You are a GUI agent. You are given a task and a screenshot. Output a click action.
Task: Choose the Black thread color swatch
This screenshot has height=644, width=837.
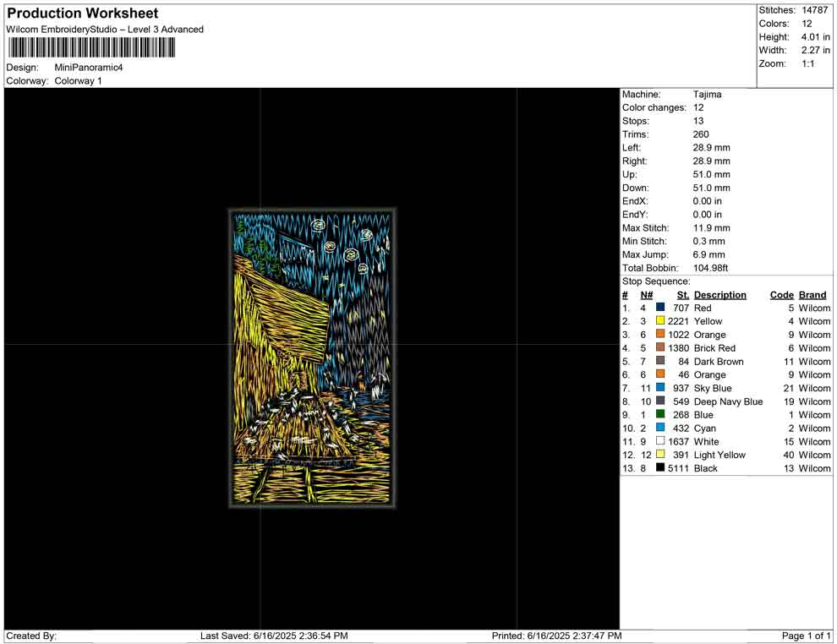pos(660,468)
